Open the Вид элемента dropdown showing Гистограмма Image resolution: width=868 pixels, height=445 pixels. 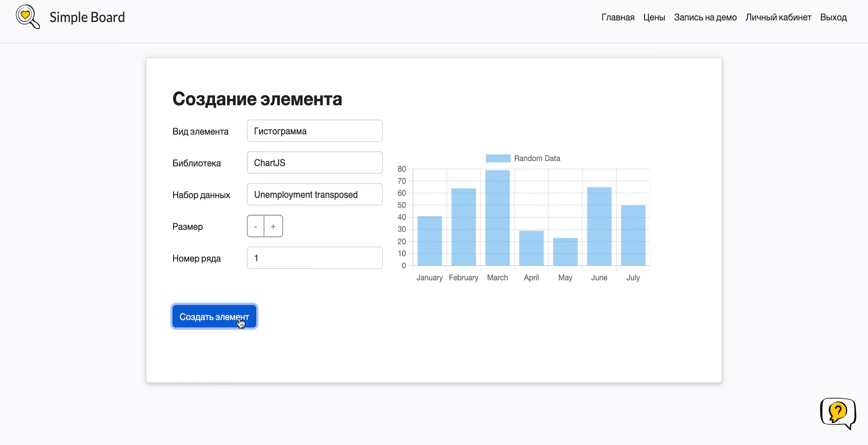315,131
